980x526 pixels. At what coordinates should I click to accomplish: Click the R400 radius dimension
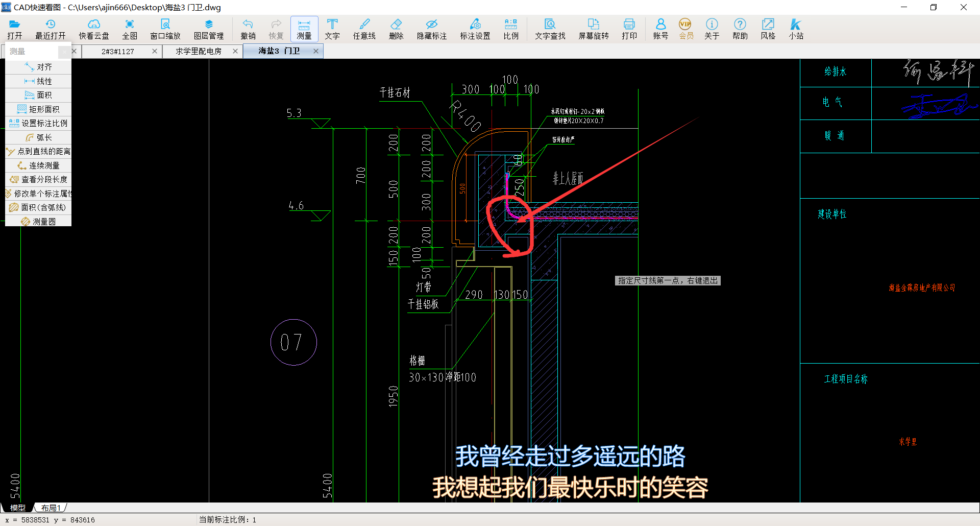pyautogui.click(x=465, y=116)
